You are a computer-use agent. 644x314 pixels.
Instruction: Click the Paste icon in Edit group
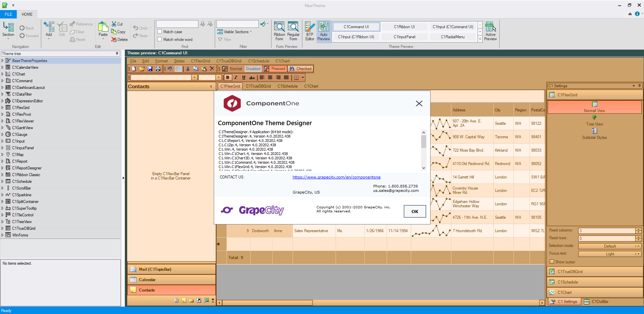pyautogui.click(x=103, y=27)
